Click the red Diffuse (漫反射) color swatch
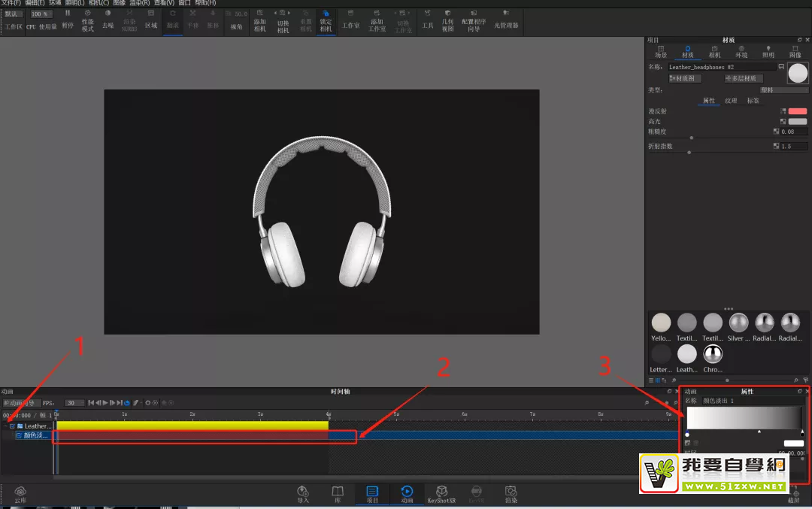812x509 pixels. tap(797, 111)
